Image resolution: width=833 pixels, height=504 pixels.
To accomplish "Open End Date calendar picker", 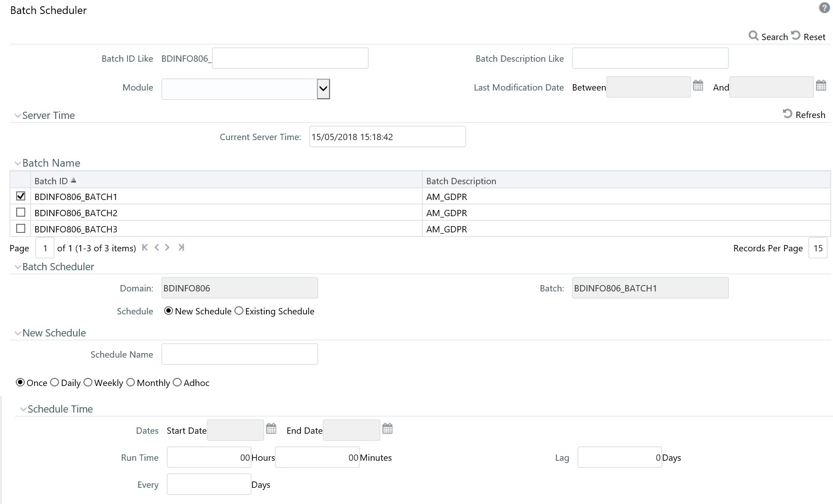I will [387, 428].
